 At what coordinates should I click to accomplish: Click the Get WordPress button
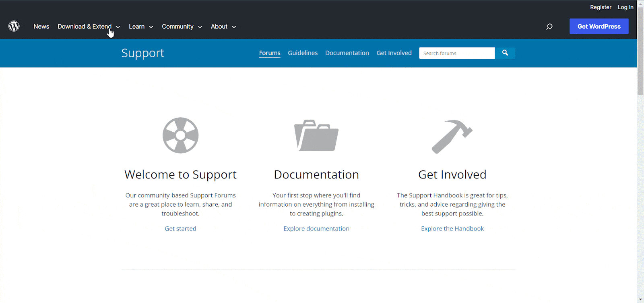(599, 27)
